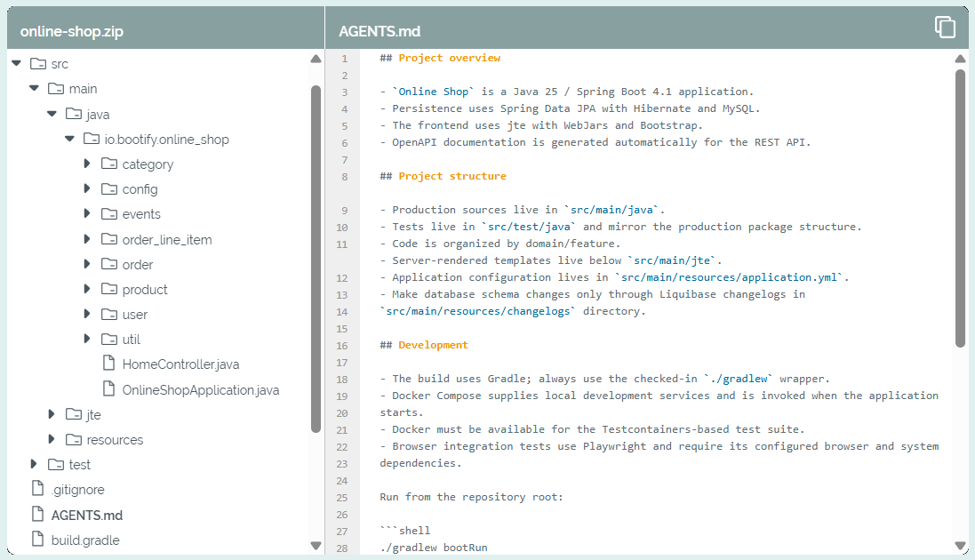Image resolution: width=975 pixels, height=560 pixels.
Task: Click the 'Development' heading text
Action: [x=433, y=345]
